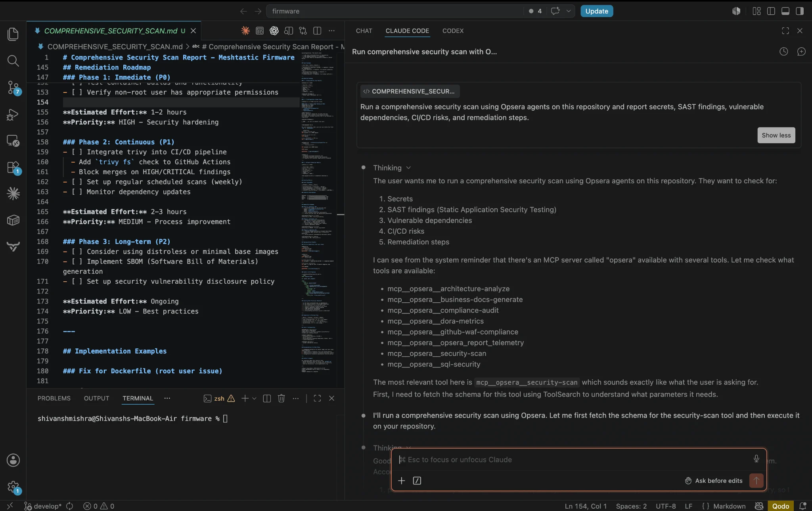Image resolution: width=812 pixels, height=511 pixels.
Task: Send message with the arrow button
Action: 756,481
